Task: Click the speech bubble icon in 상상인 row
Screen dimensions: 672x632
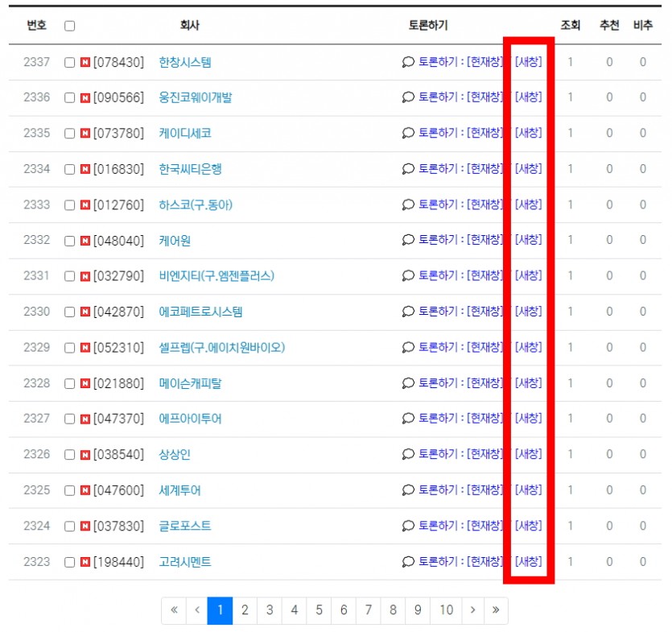Action: pos(408,454)
